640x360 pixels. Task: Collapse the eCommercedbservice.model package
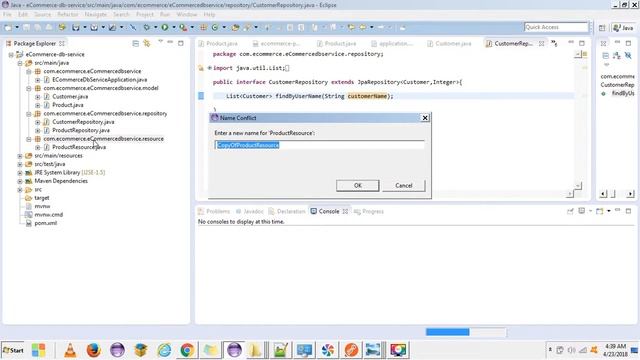pos(29,88)
